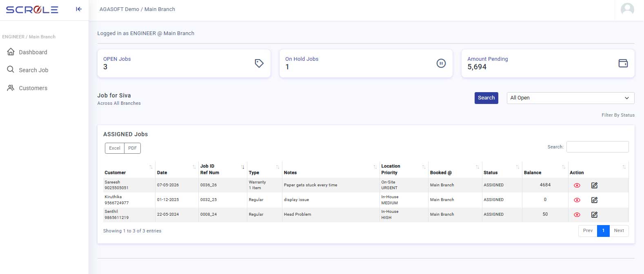
Task: Collapse the sidebar with the arrow icon
Action: (79, 9)
